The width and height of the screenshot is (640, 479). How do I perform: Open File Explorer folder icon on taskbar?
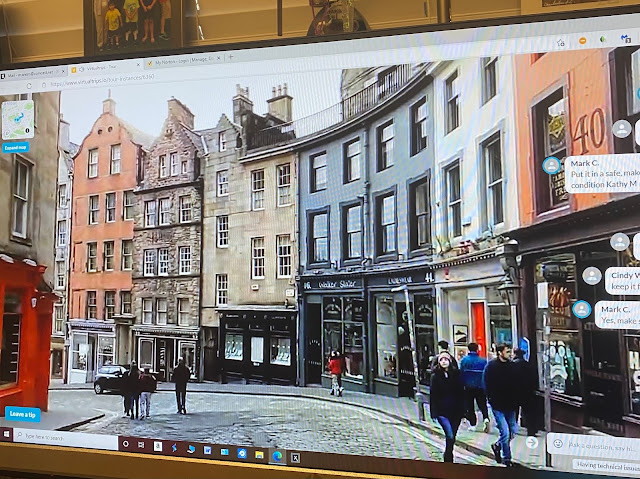point(259,455)
